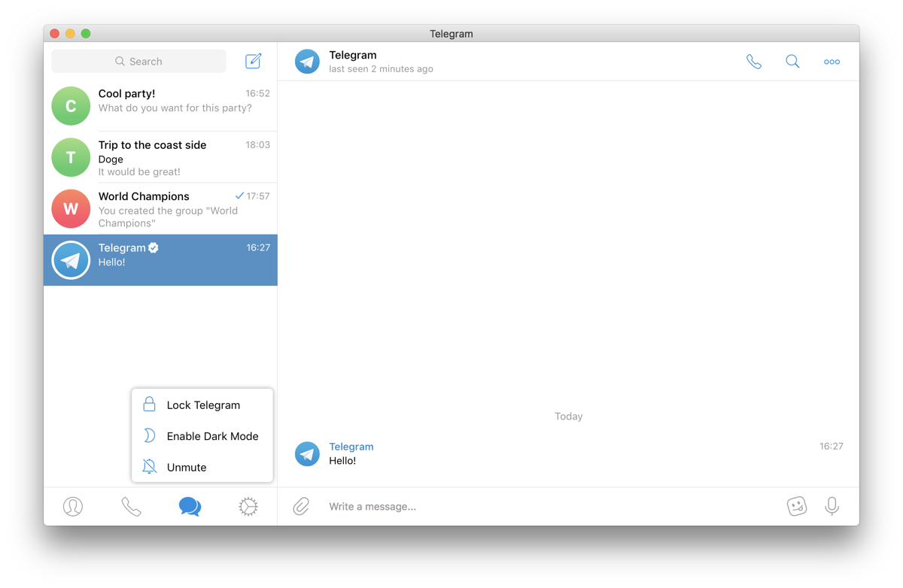Click the read checkmark beside 17:57
903x588 pixels.
[239, 195]
